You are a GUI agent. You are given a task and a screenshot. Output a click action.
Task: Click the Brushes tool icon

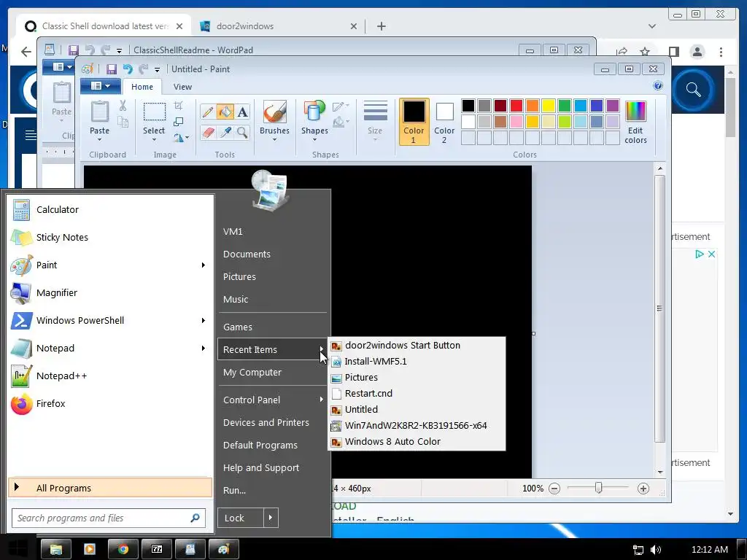274,112
